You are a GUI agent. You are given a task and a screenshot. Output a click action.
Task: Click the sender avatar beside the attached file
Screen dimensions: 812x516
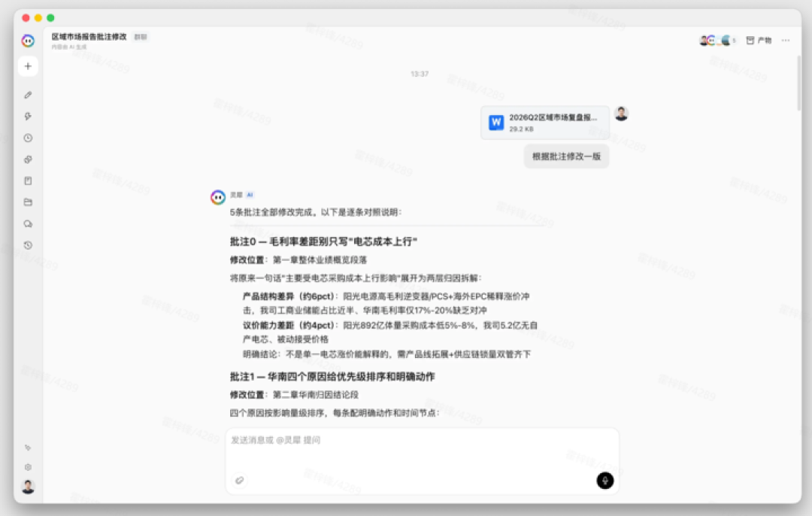point(622,114)
